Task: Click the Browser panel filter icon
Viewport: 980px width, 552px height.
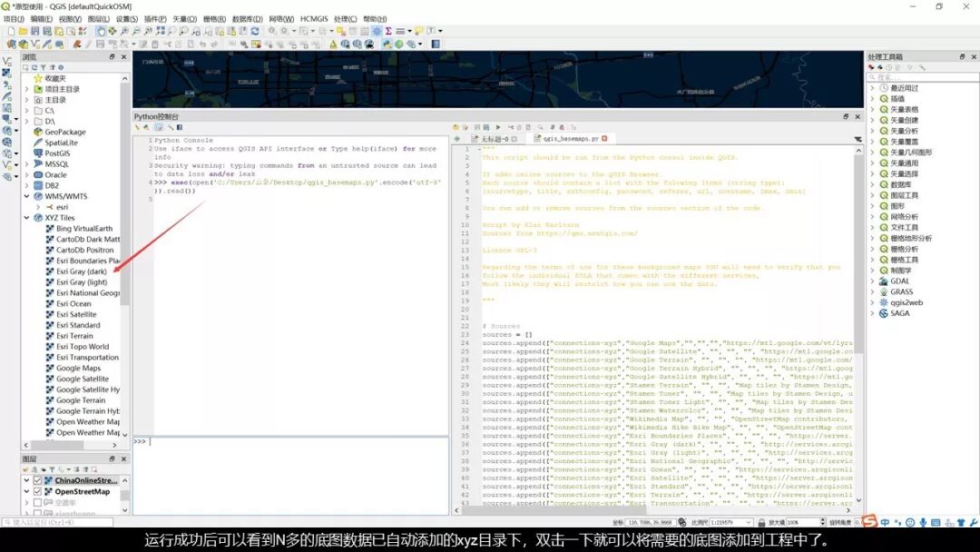Action: point(44,67)
